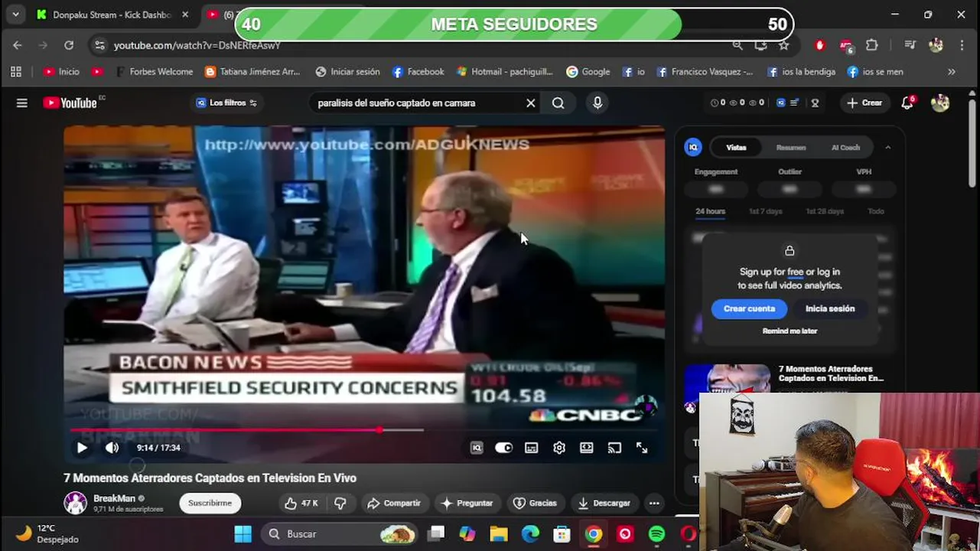Viewport: 980px width, 551px height.
Task: Click the YouTube search magnifier button
Action: pos(558,103)
